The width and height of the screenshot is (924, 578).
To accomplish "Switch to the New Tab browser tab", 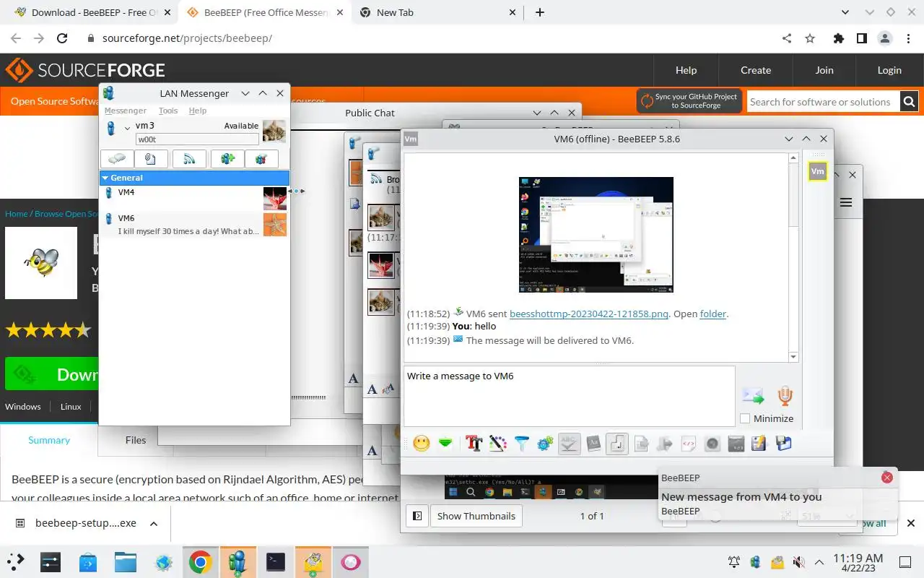I will (438, 12).
